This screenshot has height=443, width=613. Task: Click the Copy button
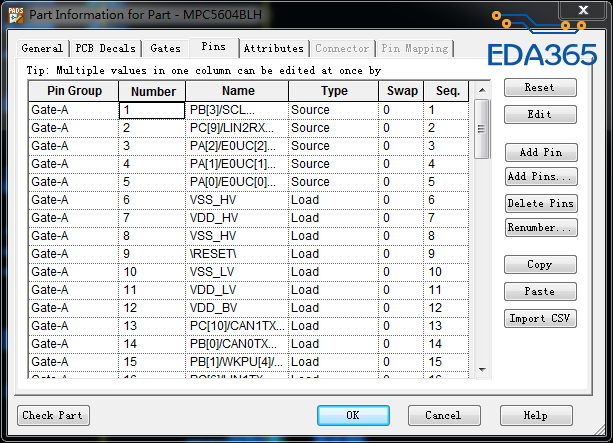coord(540,265)
